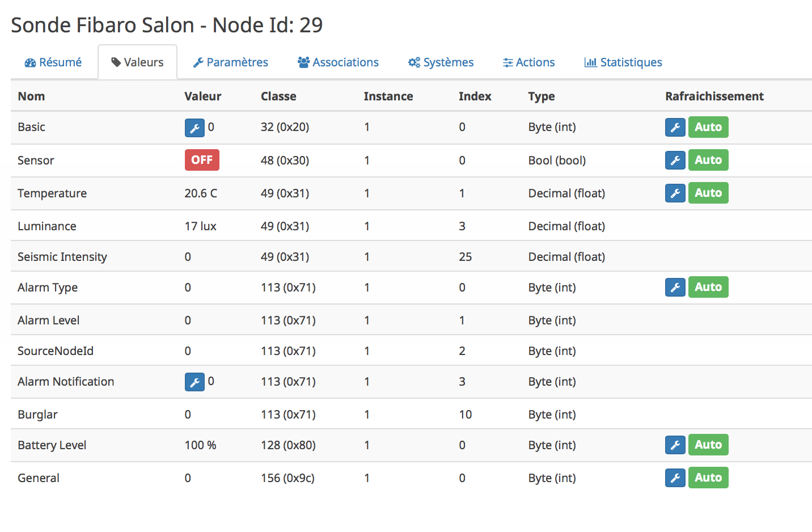Click the Index column header

tap(475, 96)
